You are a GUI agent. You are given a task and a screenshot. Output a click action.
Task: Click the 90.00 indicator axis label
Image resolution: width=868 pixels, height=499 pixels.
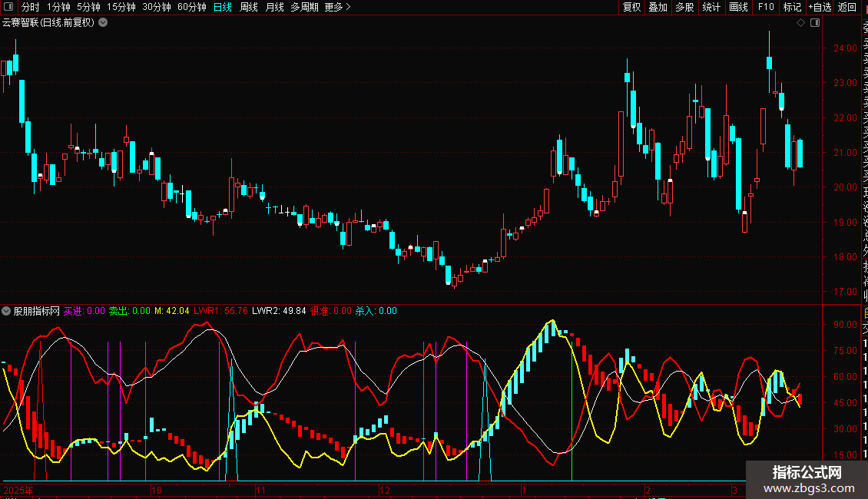[x=845, y=325]
